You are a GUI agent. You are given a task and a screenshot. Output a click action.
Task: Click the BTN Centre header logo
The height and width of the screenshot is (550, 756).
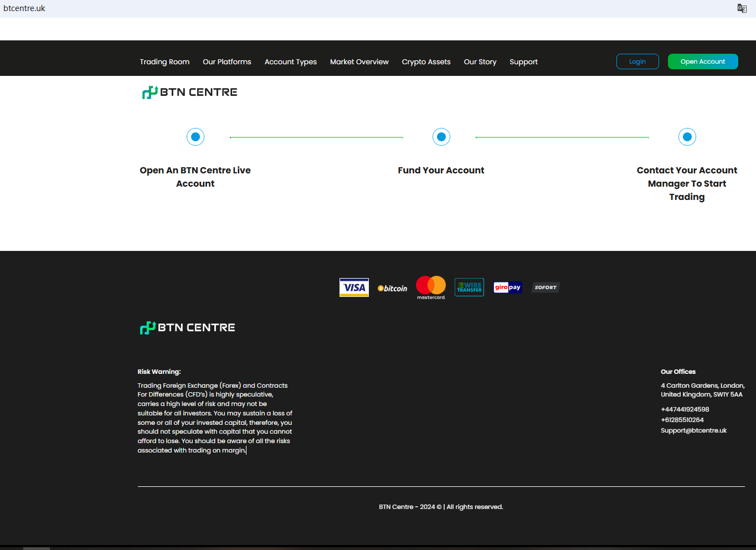click(x=189, y=92)
